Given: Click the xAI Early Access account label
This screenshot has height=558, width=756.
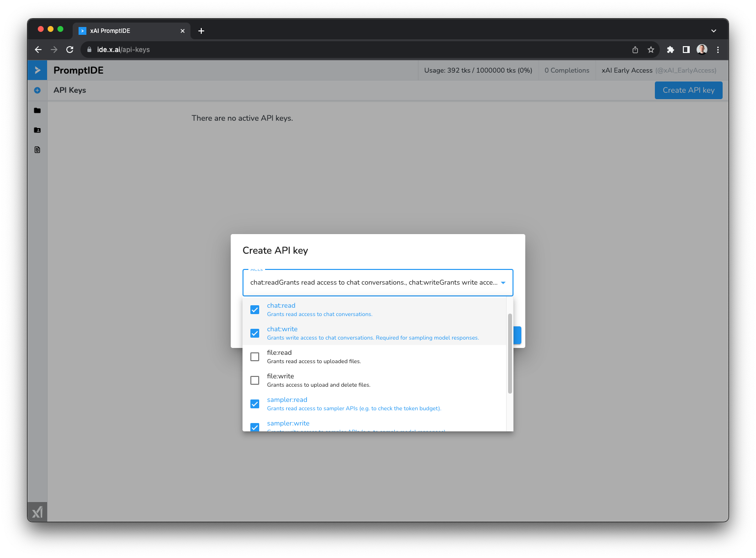Looking at the screenshot, I should click(x=659, y=70).
